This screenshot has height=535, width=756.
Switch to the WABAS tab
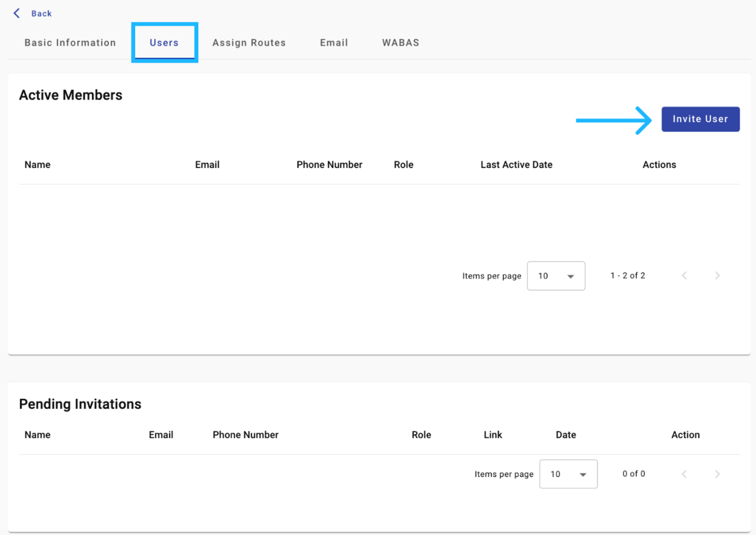pyautogui.click(x=400, y=43)
